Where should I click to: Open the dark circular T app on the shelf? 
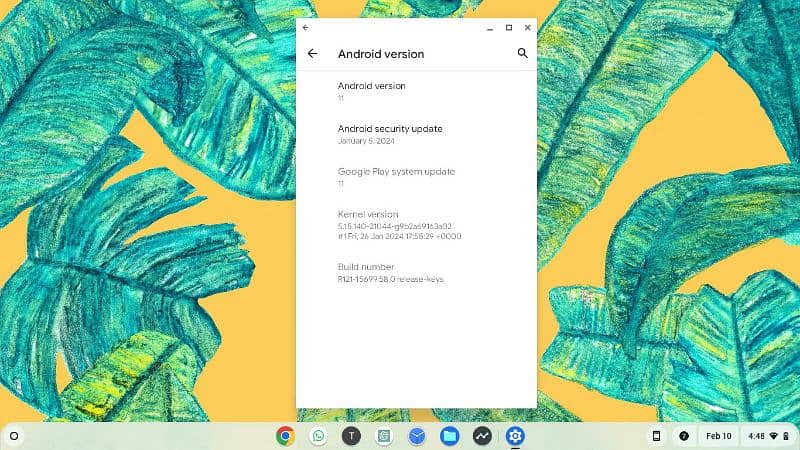click(x=351, y=436)
